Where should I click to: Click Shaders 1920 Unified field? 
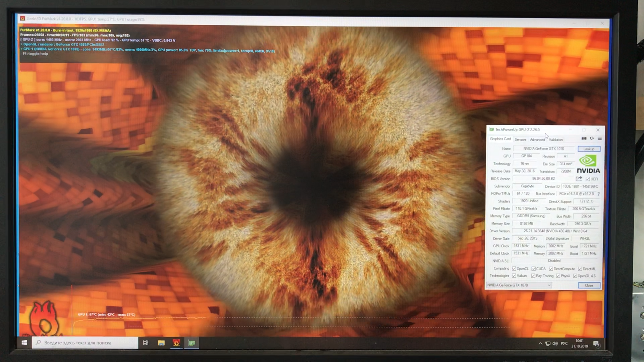tap(529, 201)
